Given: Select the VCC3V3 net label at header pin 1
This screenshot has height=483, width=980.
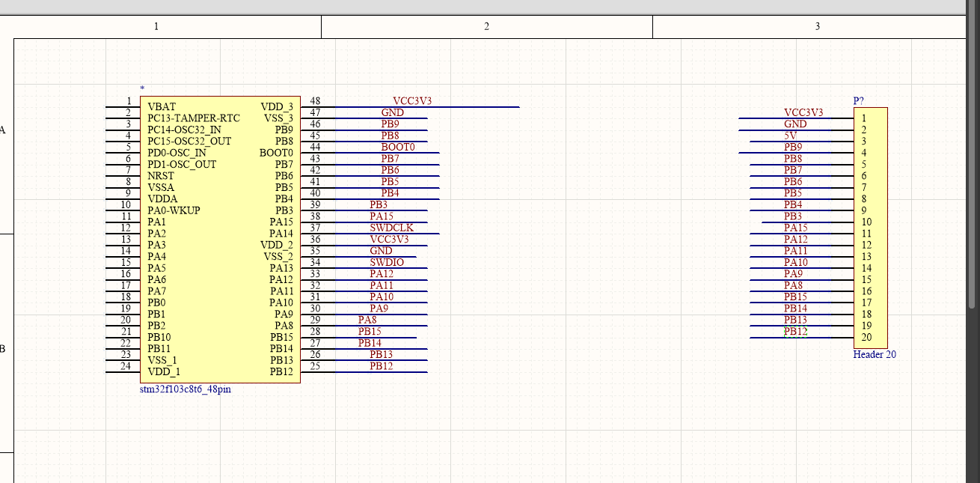Looking at the screenshot, I should click(x=803, y=112).
